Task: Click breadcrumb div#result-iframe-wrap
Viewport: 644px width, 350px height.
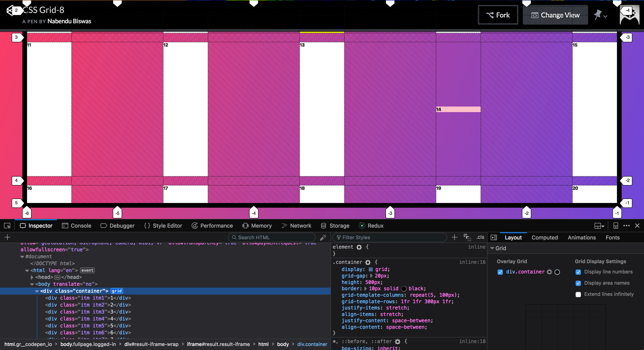Action: (151, 344)
